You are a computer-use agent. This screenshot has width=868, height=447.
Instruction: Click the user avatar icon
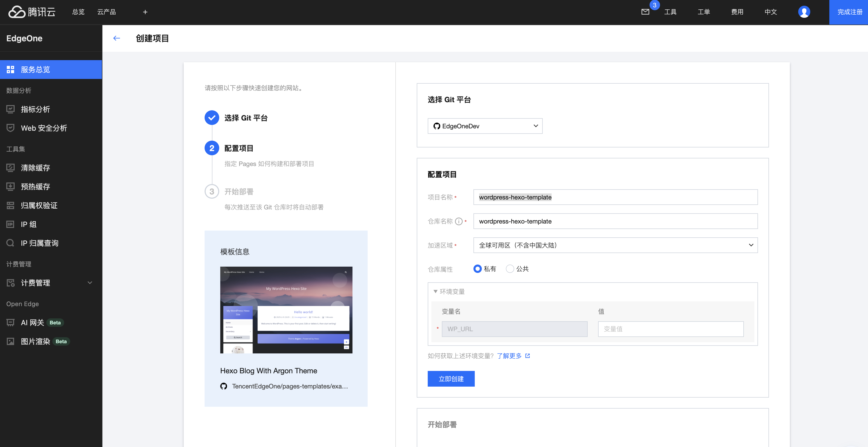(804, 12)
